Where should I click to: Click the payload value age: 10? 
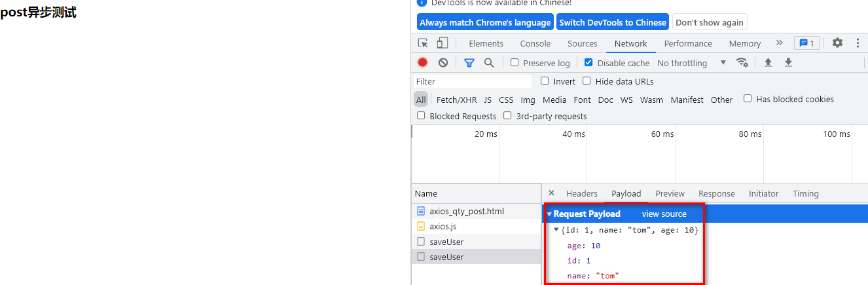[x=583, y=246]
